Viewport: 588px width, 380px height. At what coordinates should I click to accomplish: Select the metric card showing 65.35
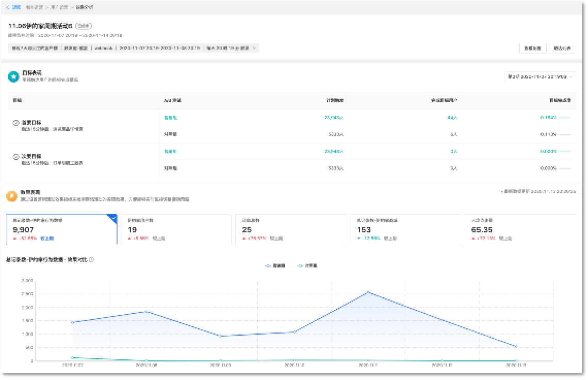pyautogui.click(x=520, y=229)
